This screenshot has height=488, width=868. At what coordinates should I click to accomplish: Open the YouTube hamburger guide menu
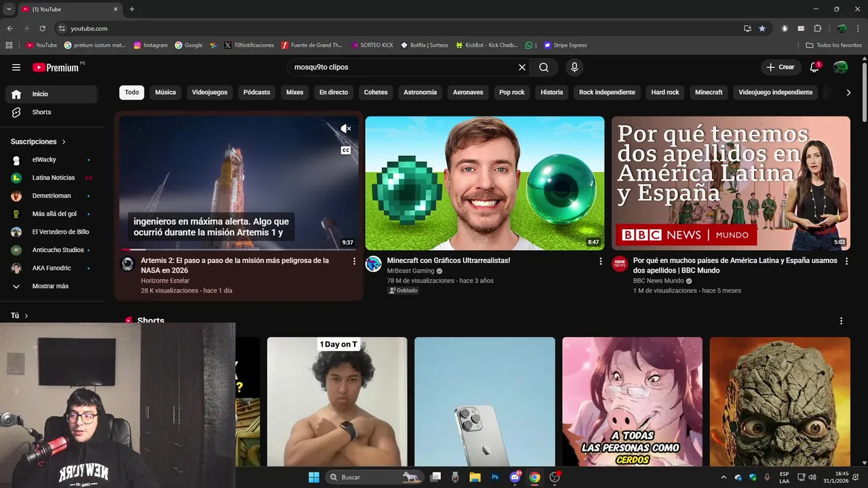point(16,67)
